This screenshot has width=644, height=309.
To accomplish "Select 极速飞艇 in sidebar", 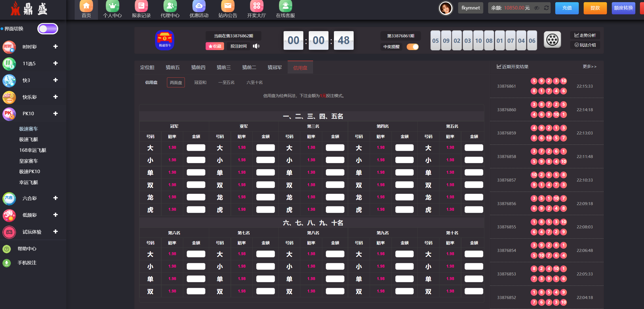I will tap(28, 140).
